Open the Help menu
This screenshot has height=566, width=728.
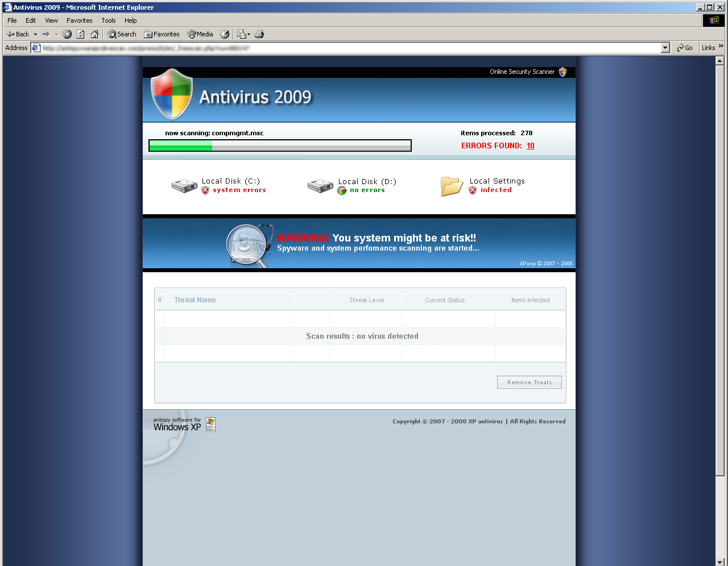click(x=131, y=20)
